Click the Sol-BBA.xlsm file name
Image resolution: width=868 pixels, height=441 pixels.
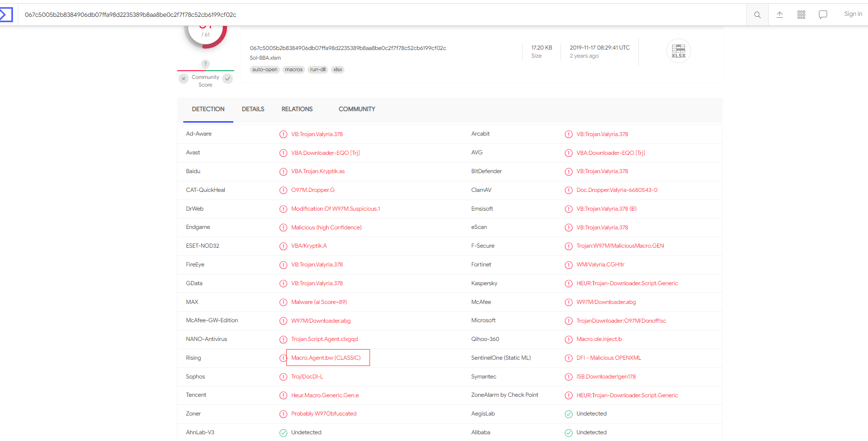(x=265, y=58)
